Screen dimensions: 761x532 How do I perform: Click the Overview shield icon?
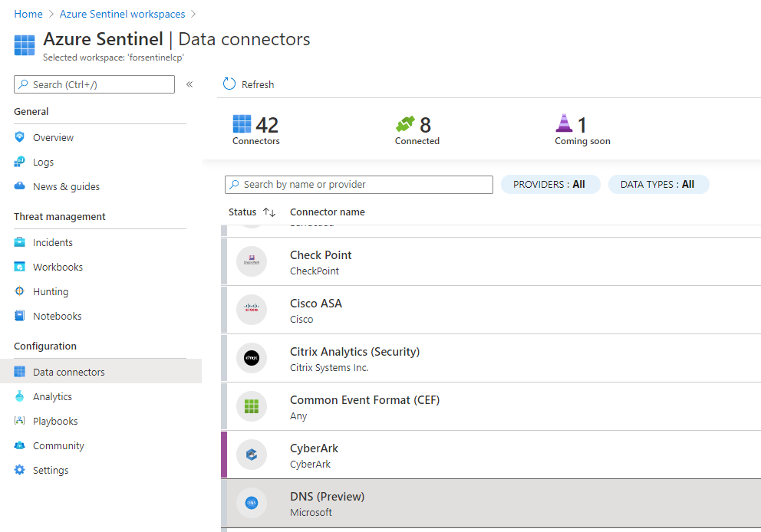point(19,137)
